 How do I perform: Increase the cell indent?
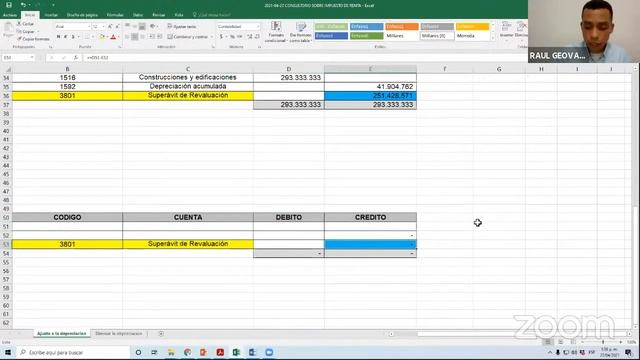pos(159,37)
